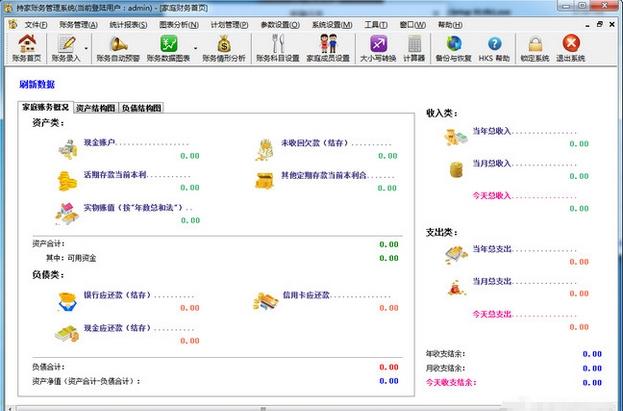Open 账务自动预警 alarm horn icon
This screenshot has height=411, width=623.
118,47
